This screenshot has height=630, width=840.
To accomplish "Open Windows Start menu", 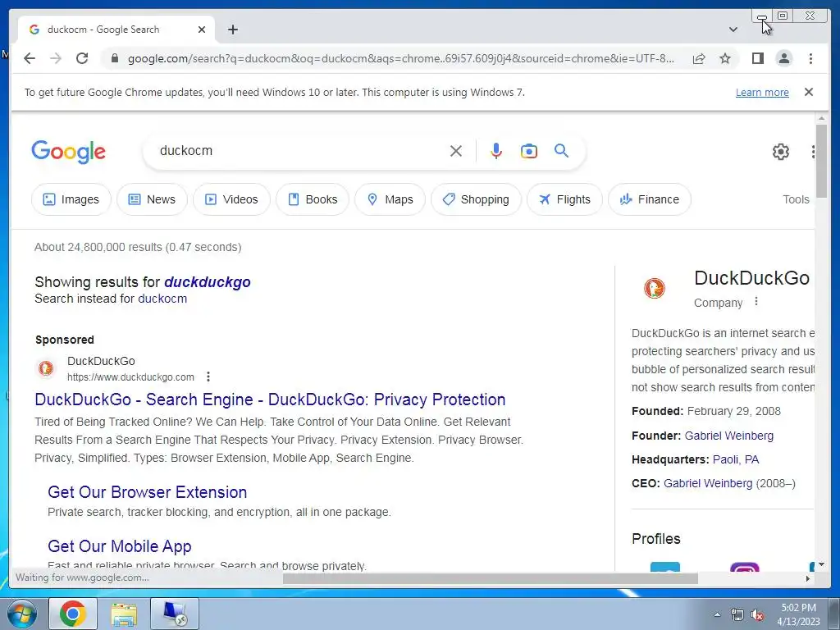I will point(21,614).
